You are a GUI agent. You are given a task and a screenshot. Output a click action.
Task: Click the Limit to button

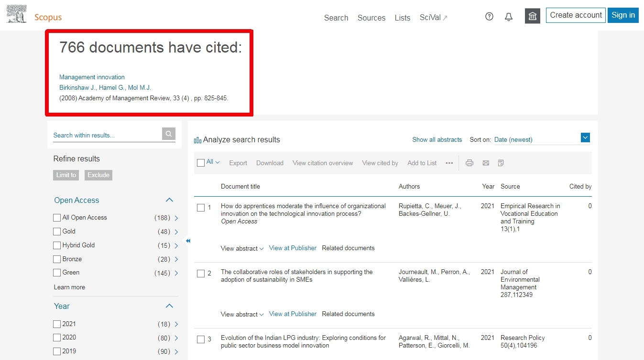click(66, 175)
